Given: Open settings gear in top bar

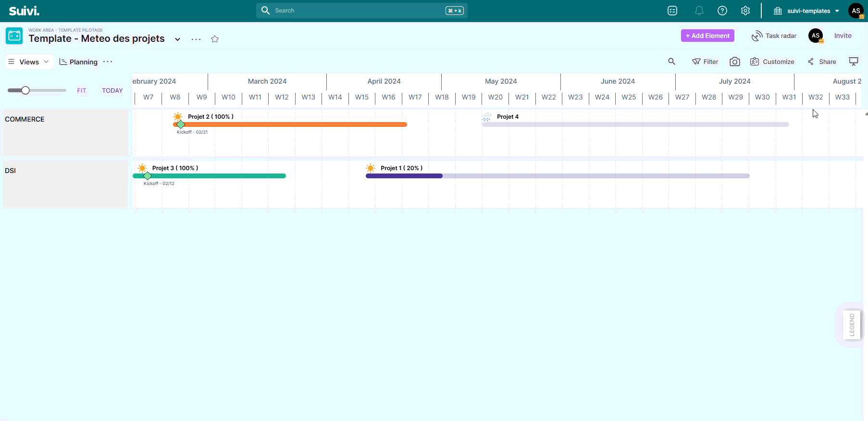Looking at the screenshot, I should pos(745,11).
